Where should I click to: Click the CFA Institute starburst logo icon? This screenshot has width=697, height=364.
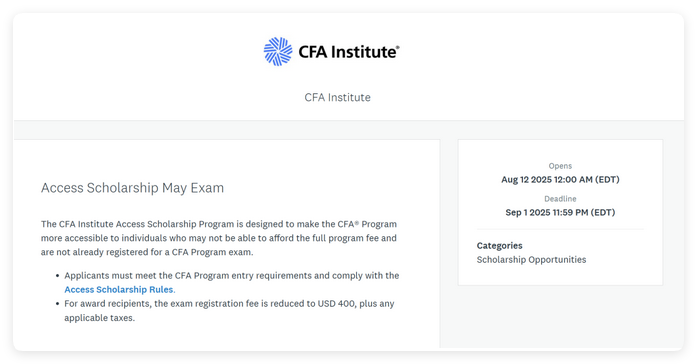(278, 52)
